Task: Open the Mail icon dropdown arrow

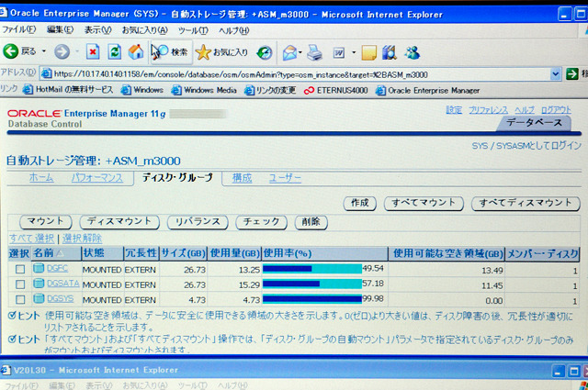Action: (300, 52)
